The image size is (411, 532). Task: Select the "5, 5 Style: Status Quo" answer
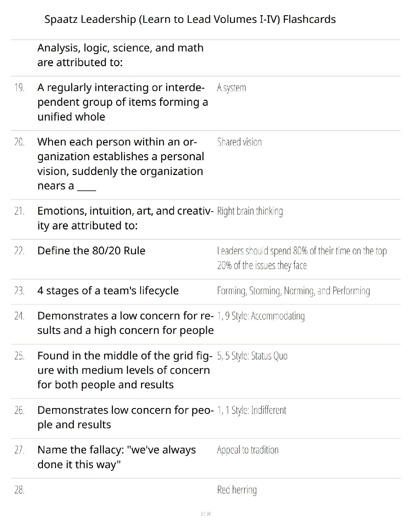point(252,356)
